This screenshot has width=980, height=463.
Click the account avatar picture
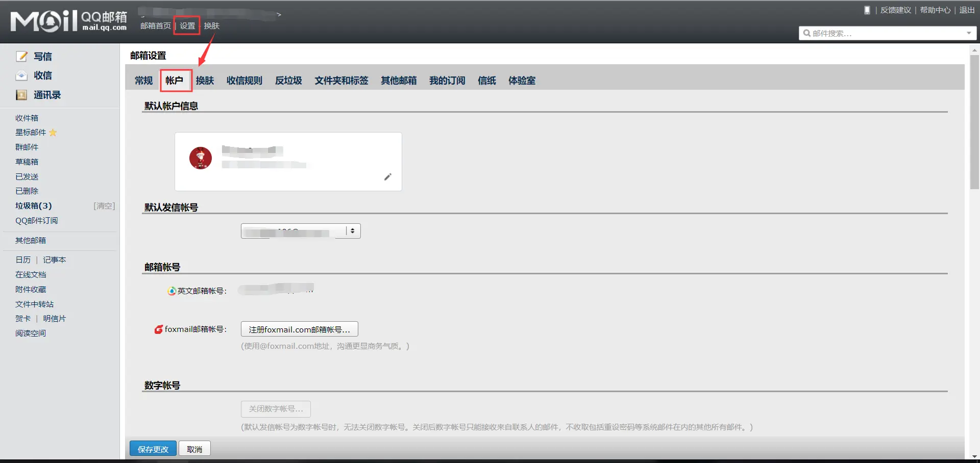[x=201, y=158]
